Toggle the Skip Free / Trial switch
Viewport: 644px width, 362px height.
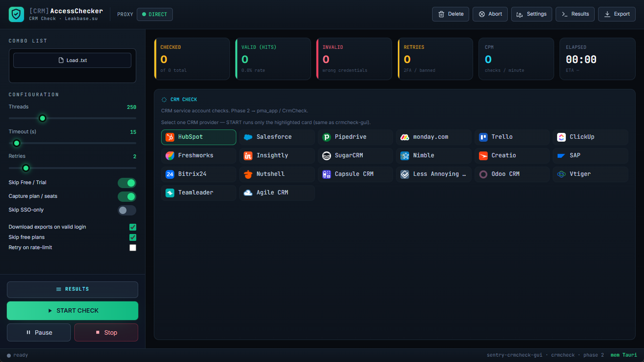pos(127,183)
